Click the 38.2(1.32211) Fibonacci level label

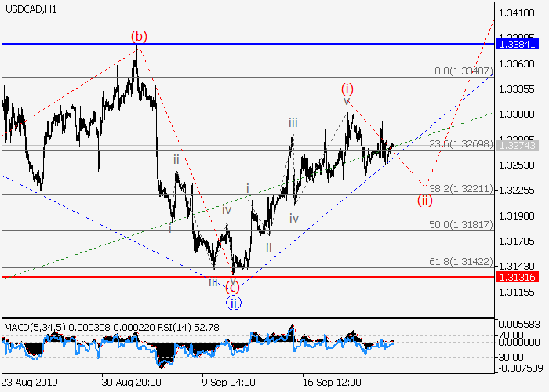(x=460, y=189)
